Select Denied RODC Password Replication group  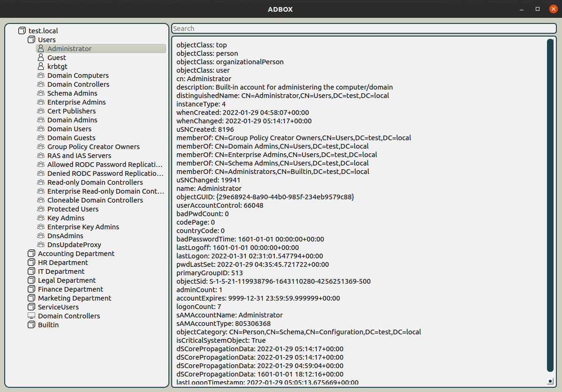coord(105,173)
